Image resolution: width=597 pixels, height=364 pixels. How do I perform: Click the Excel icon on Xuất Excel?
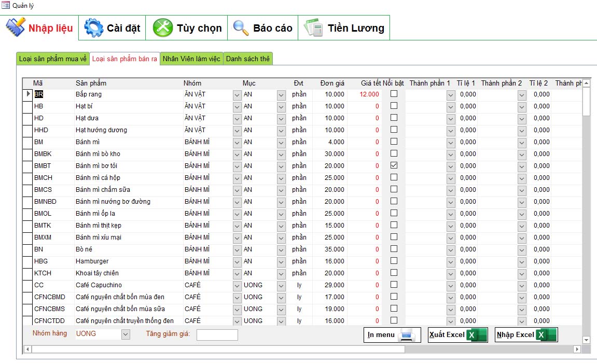click(476, 335)
